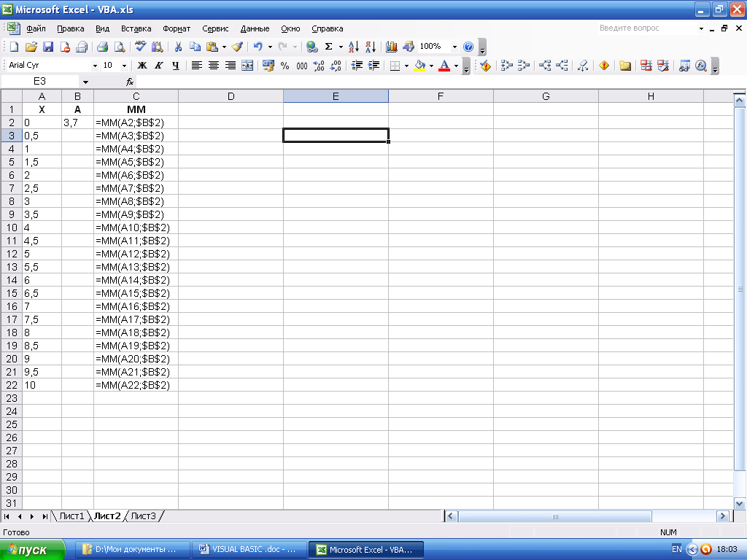Open the Evaluate Formula fx magnifier icon

[701, 66]
